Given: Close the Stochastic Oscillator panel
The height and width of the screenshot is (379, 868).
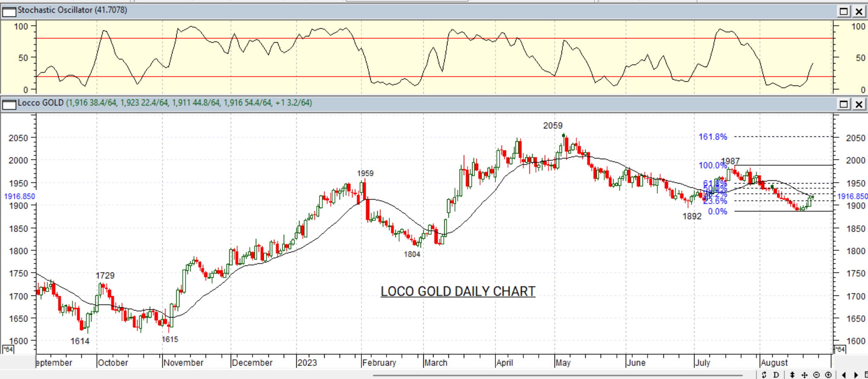Looking at the screenshot, I should (x=859, y=11).
